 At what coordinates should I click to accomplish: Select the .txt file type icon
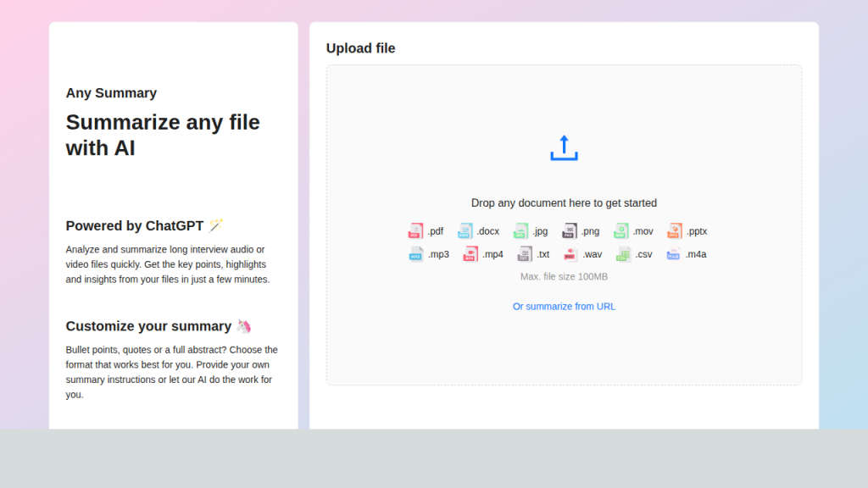coord(525,254)
